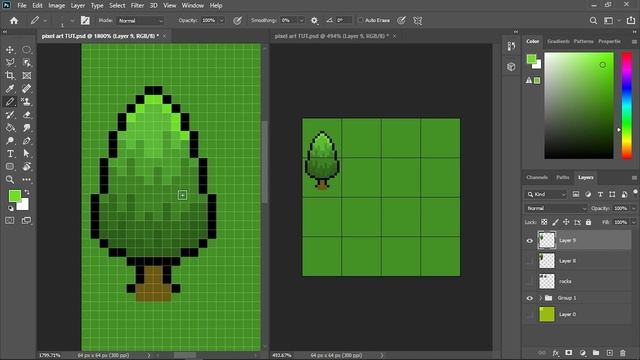Select the History Brush tool

pos(10,115)
